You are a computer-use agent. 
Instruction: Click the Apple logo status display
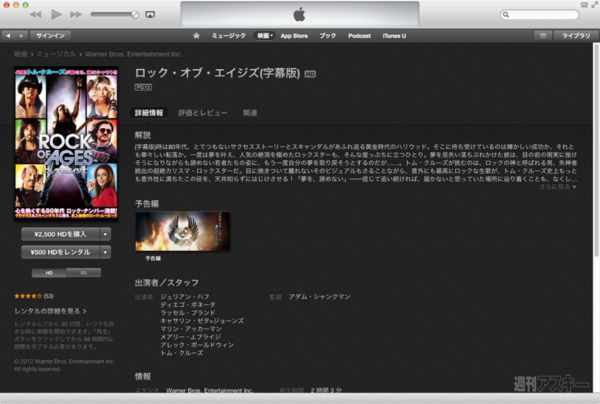pyautogui.click(x=300, y=14)
